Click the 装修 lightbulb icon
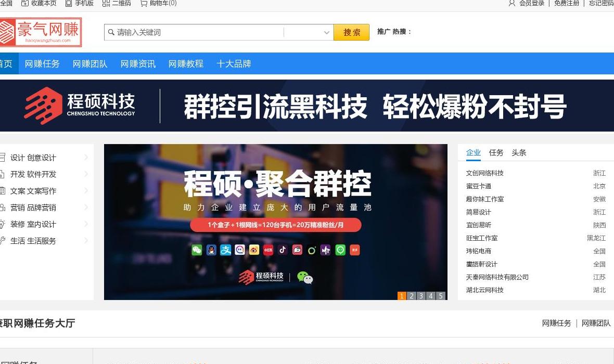Screen dimensions: 614x364 (2, 224)
